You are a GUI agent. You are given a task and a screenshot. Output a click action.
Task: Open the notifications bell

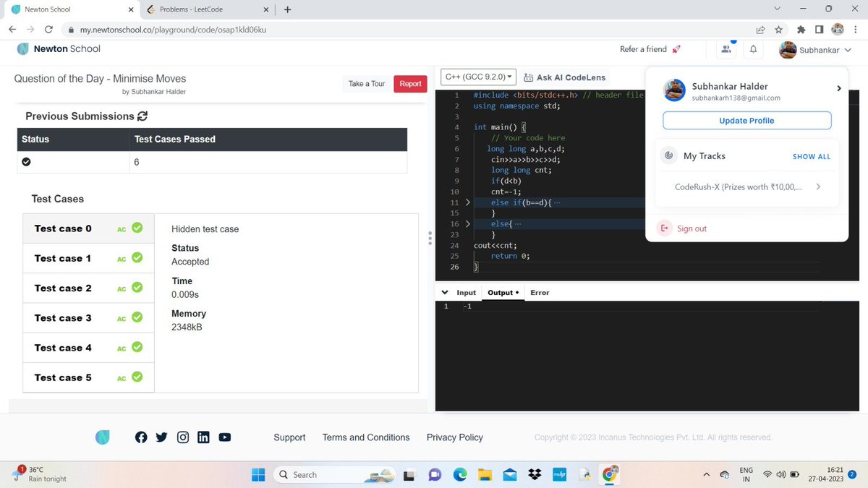point(753,49)
